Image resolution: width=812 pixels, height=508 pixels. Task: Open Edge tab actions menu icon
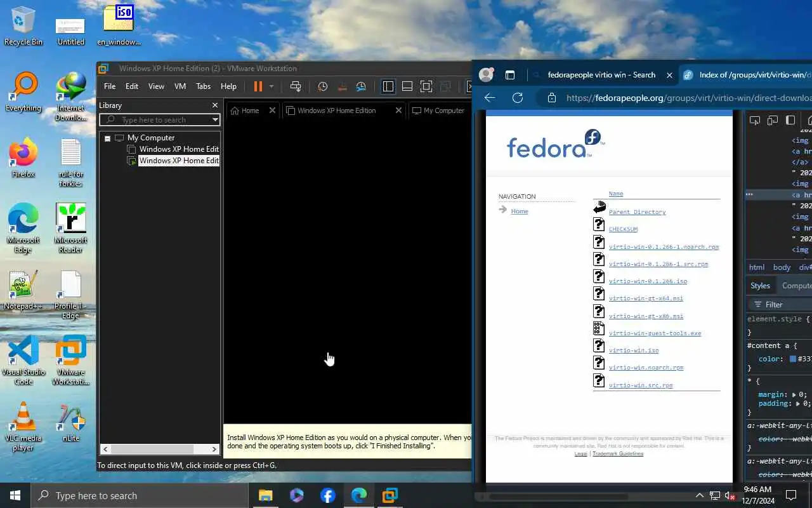click(x=510, y=75)
